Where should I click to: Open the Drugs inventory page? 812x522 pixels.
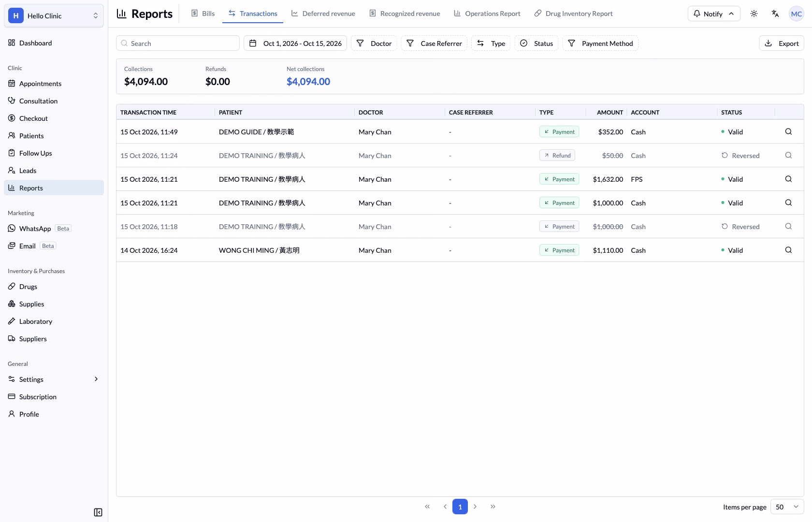coord(54,286)
